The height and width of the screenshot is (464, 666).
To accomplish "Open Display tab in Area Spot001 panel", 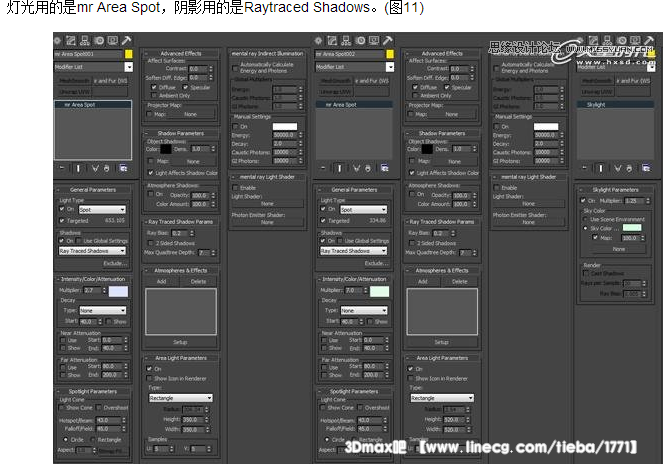I will pyautogui.click(x=113, y=41).
